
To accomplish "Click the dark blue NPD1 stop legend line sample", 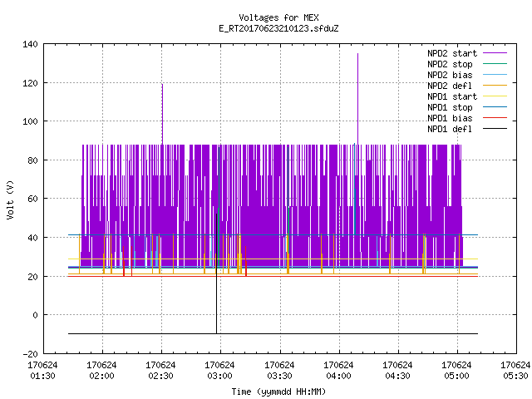I will [x=495, y=107].
